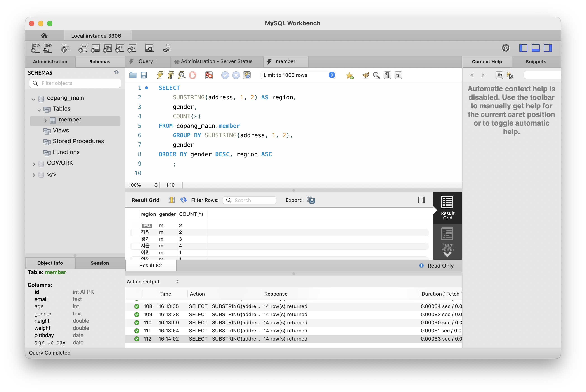Beautify the SQL with broom icon
This screenshot has height=392, width=586.
(x=366, y=75)
